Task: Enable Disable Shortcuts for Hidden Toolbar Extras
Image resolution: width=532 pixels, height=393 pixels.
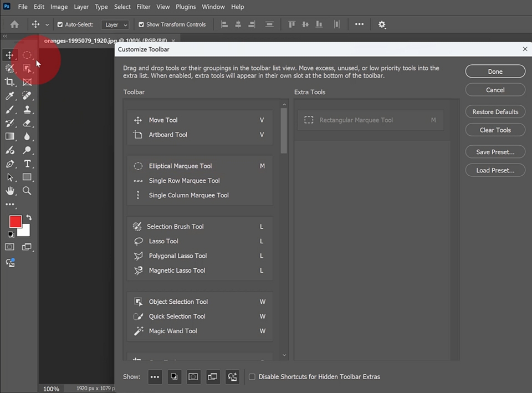Action: 252,377
